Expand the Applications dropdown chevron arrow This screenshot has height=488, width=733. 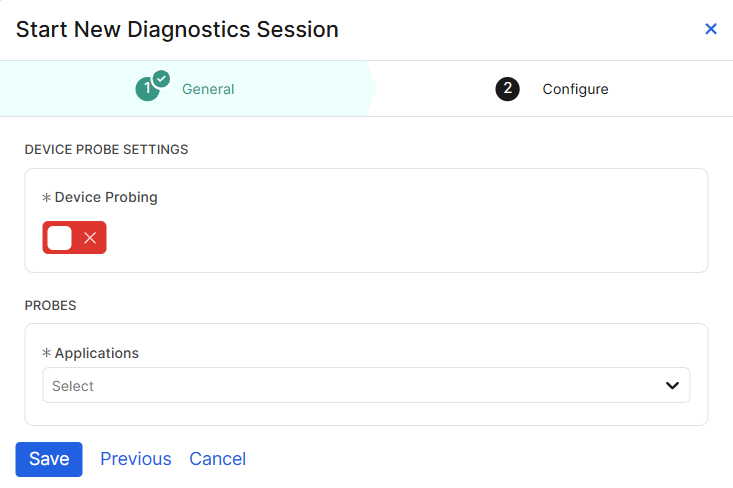click(672, 385)
